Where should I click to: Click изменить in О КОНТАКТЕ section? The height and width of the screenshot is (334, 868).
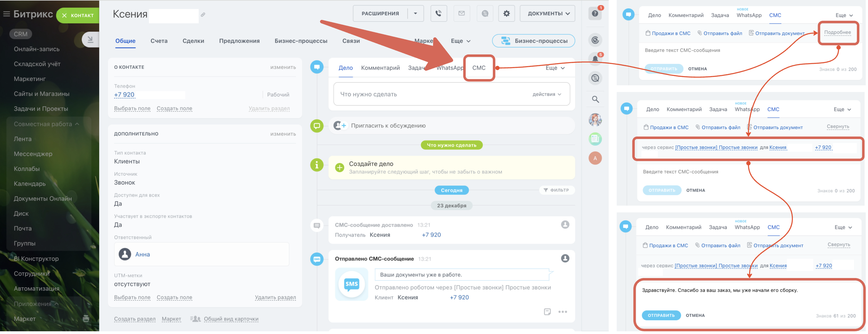[283, 67]
